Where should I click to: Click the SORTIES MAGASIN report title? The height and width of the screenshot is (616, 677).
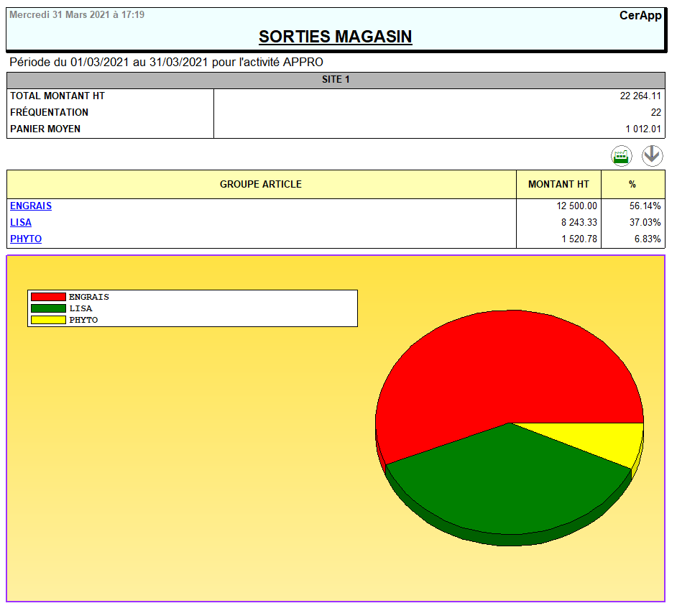click(336, 37)
